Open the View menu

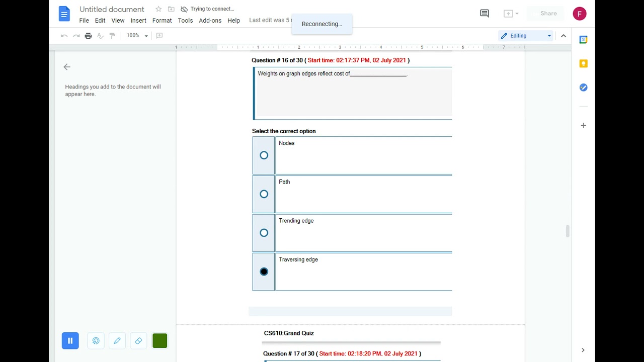tap(118, 21)
